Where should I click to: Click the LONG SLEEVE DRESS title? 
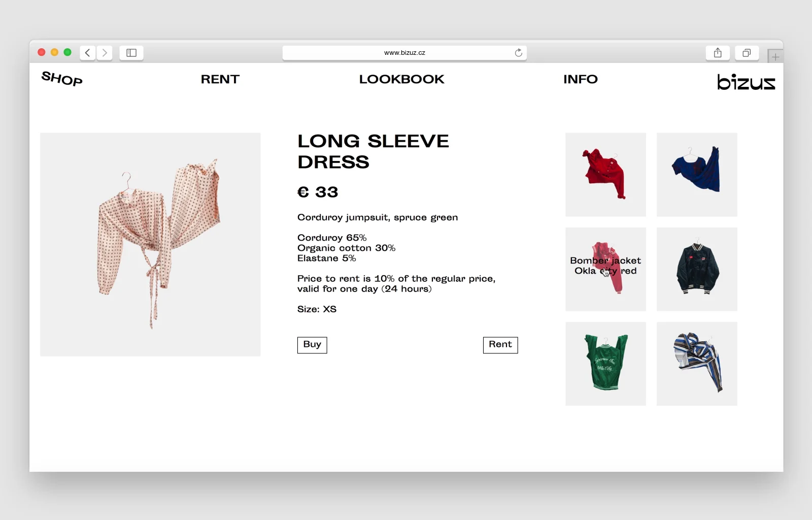pos(373,151)
